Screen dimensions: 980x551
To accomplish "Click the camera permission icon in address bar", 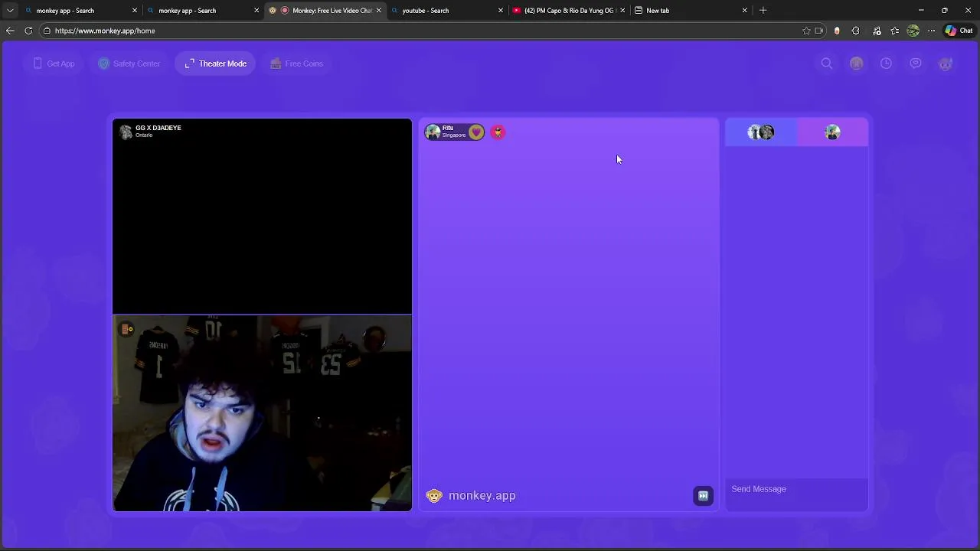I will pyautogui.click(x=819, y=31).
